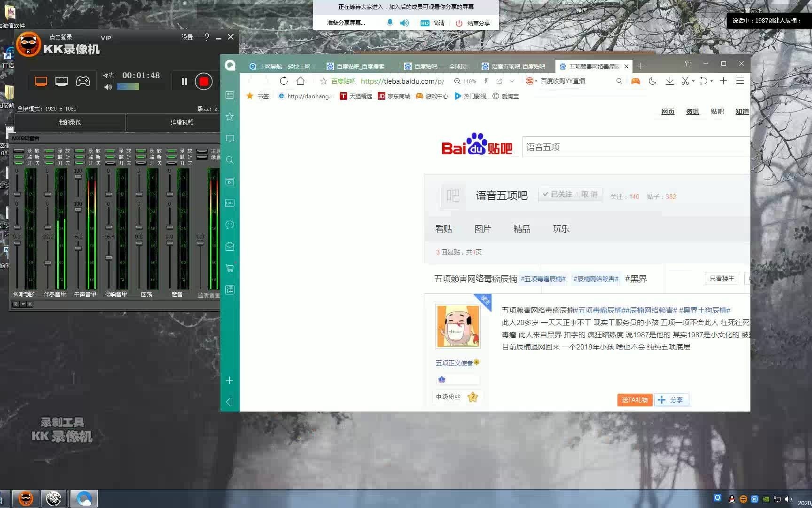Select window-region capture mode in KK recorder
This screenshot has width=812, height=508.
(x=62, y=81)
